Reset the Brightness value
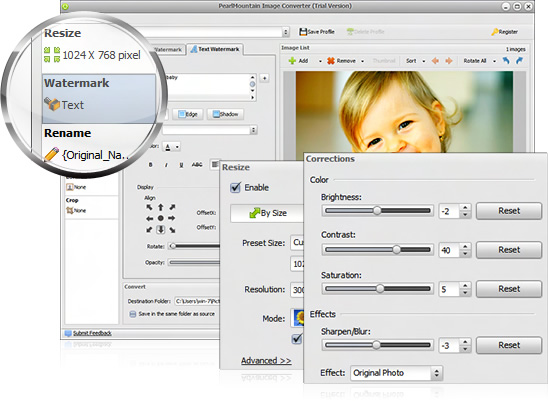Image resolution: width=548 pixels, height=401 pixels. [509, 211]
